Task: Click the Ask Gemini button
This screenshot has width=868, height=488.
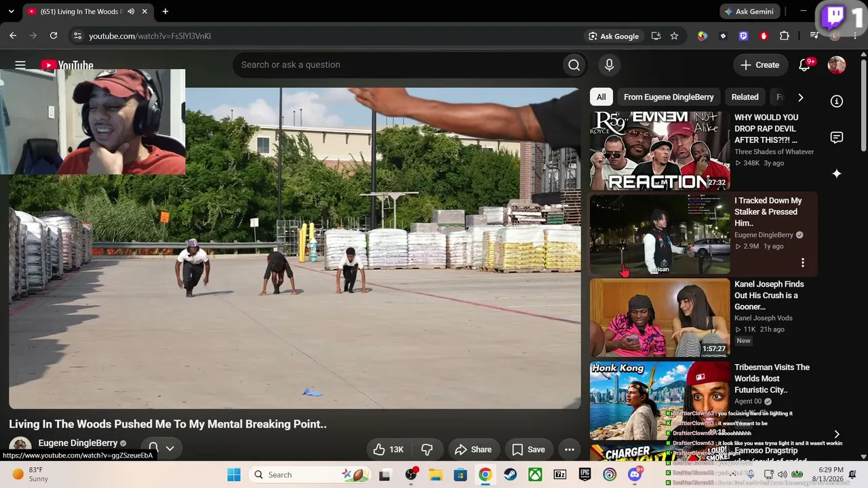Action: tap(749, 12)
